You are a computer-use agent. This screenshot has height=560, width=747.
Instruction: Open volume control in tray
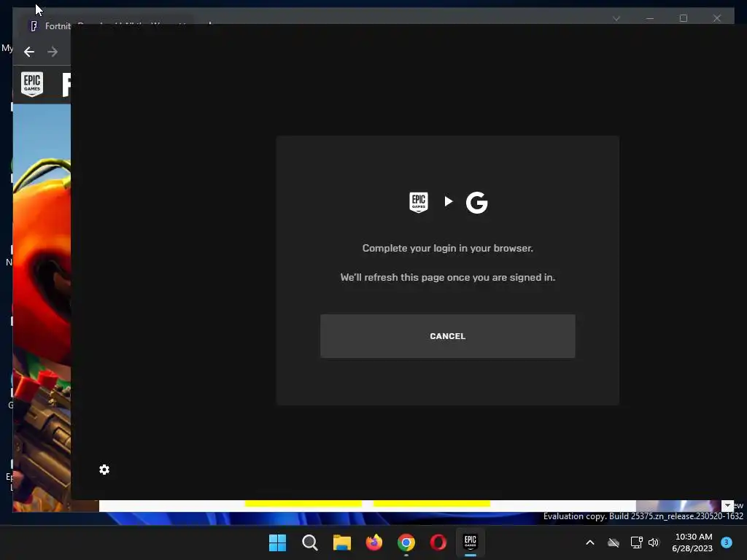(654, 542)
